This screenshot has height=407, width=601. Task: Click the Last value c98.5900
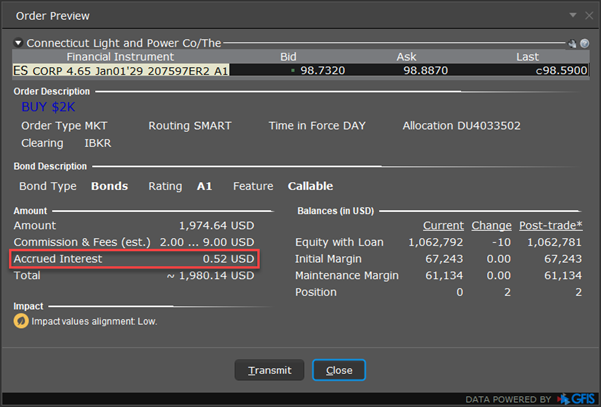(x=561, y=71)
